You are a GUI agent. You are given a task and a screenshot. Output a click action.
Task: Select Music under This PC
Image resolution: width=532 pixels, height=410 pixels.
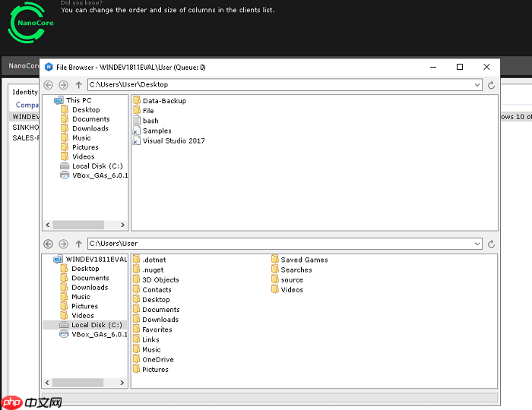coord(76,138)
